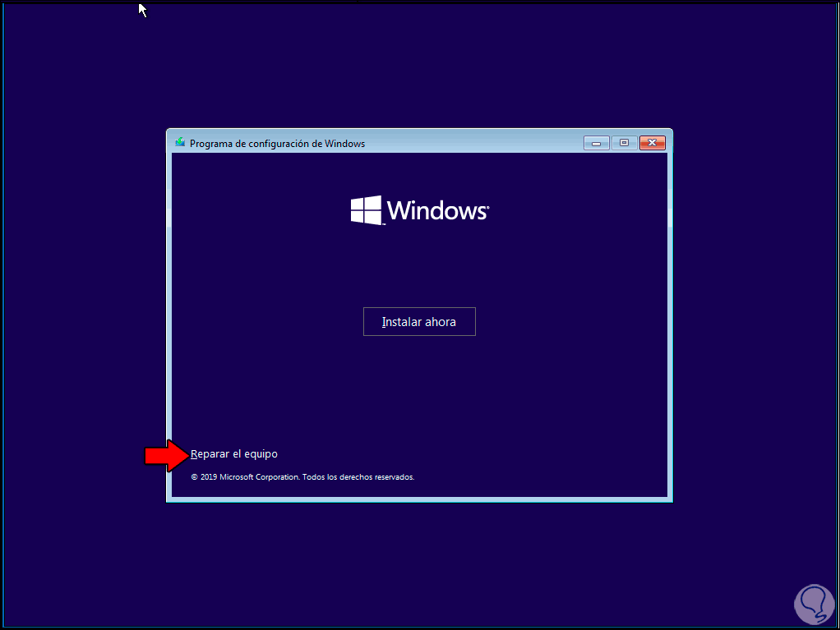Click the Windows logo in the dialog

coord(419,210)
